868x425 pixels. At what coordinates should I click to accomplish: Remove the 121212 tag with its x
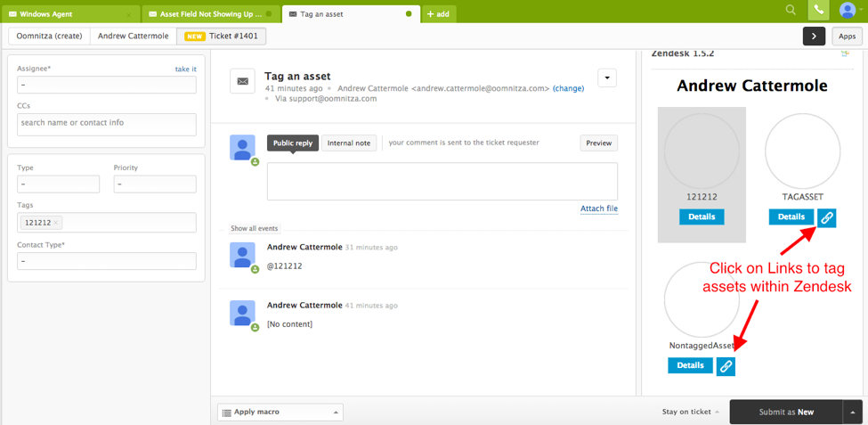click(56, 223)
